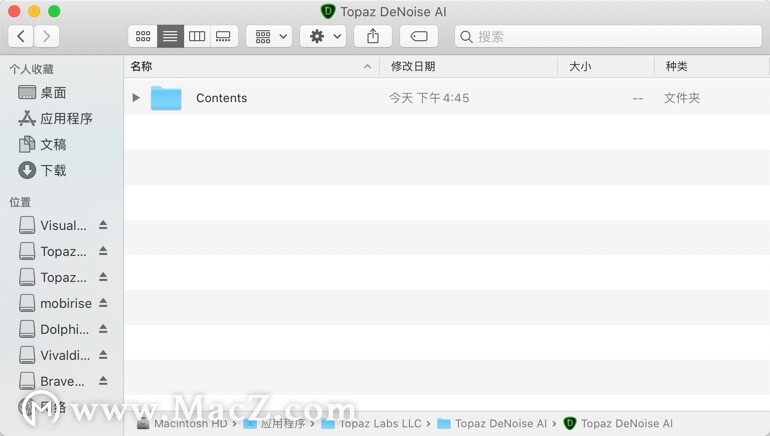Screen dimensions: 770x436
Task: Click the 文件夹 kind cell
Action: click(x=682, y=98)
